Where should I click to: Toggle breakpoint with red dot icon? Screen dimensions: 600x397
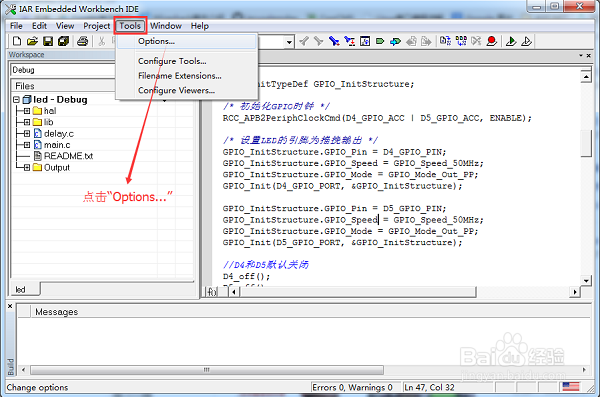[x=492, y=41]
